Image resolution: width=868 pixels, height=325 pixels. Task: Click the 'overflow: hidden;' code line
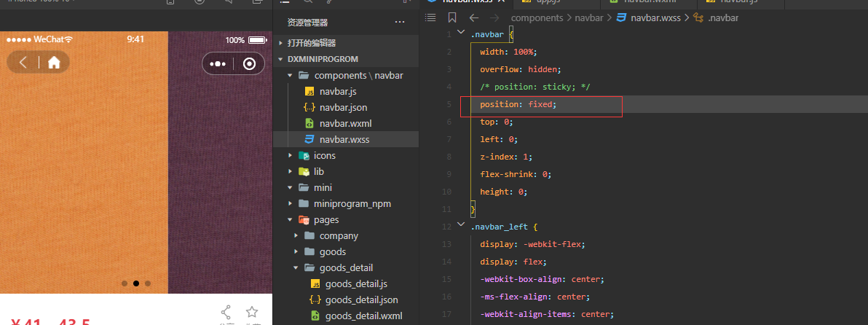pyautogui.click(x=521, y=69)
